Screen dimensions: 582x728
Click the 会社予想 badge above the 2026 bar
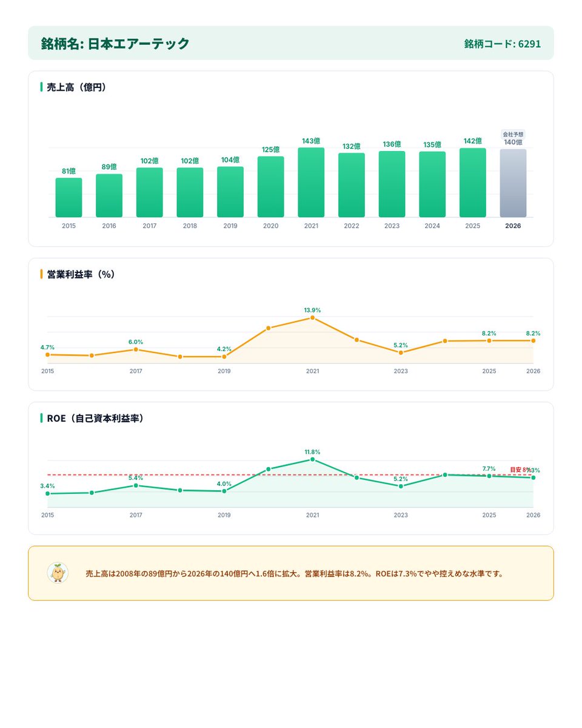coord(513,134)
